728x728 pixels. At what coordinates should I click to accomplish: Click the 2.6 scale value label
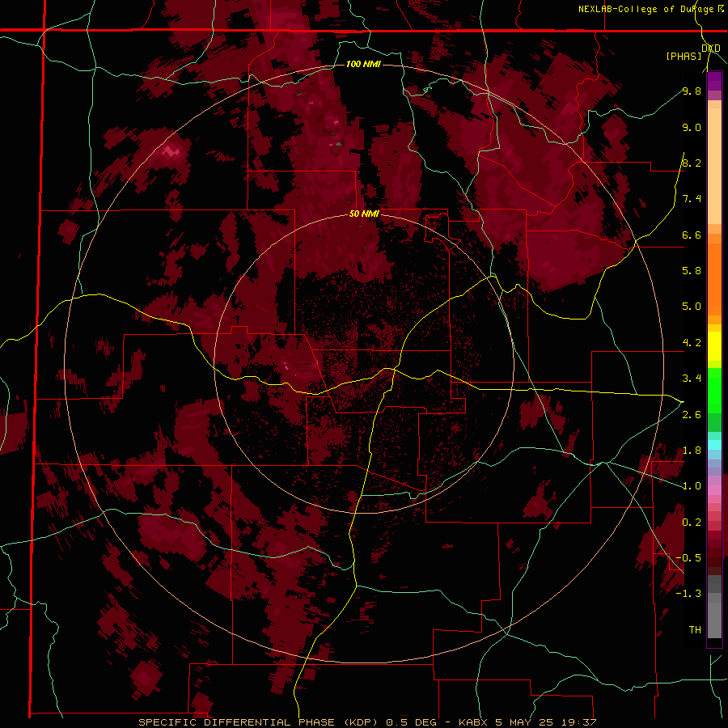[692, 415]
